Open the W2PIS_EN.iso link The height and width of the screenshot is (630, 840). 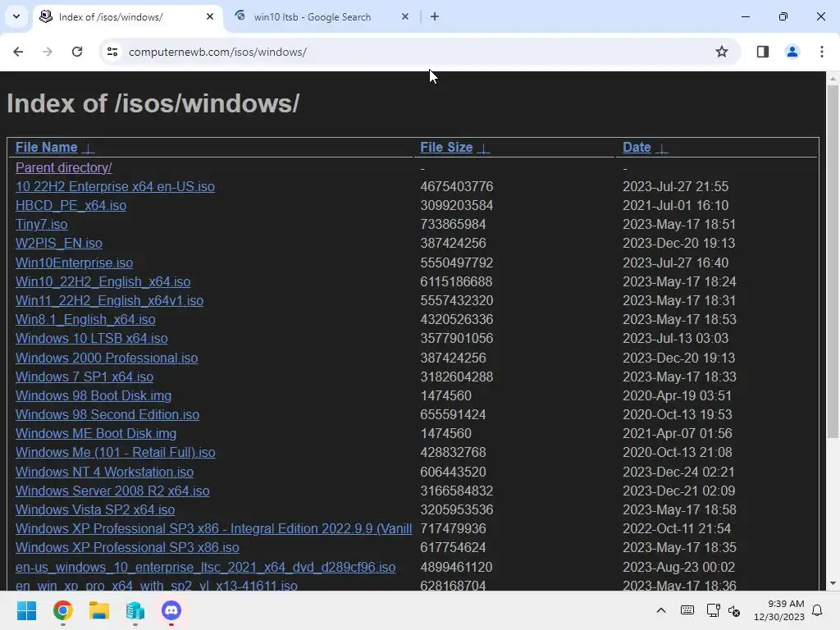tap(58, 243)
